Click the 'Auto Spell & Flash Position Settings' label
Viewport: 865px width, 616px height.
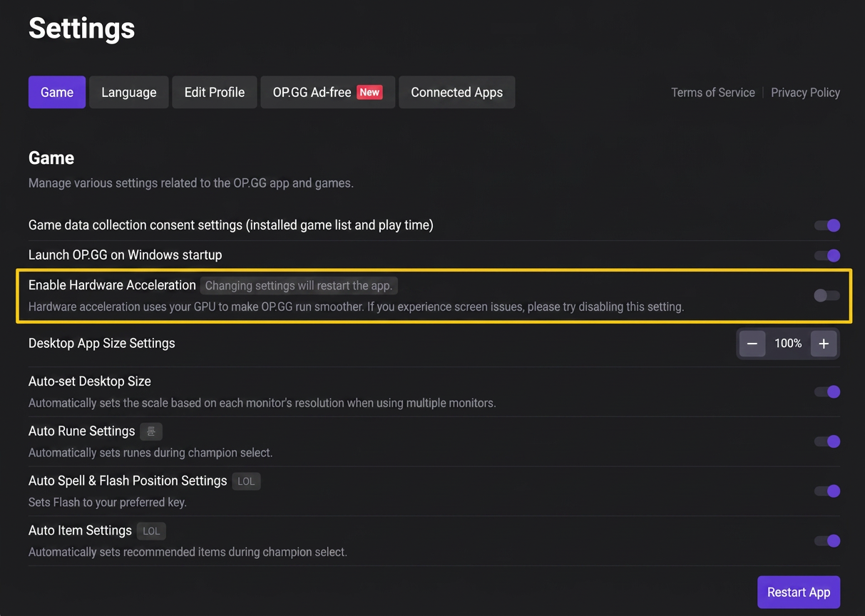pyautogui.click(x=128, y=481)
